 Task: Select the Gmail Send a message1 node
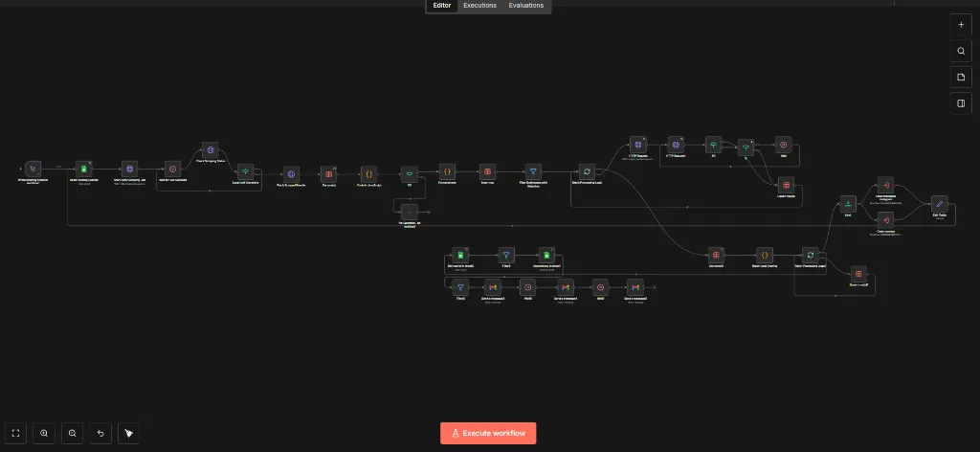pyautogui.click(x=565, y=287)
